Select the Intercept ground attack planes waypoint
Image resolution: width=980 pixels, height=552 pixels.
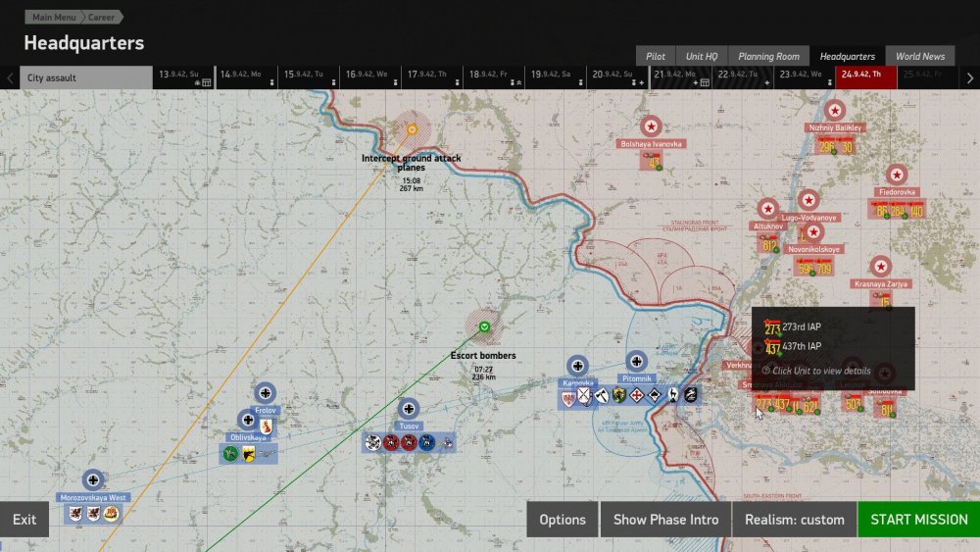(412, 129)
